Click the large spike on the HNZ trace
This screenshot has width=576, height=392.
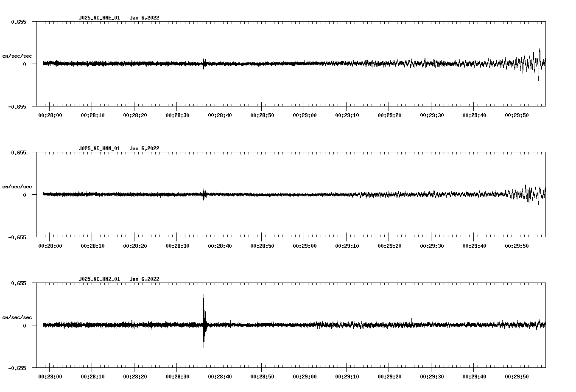204,321
